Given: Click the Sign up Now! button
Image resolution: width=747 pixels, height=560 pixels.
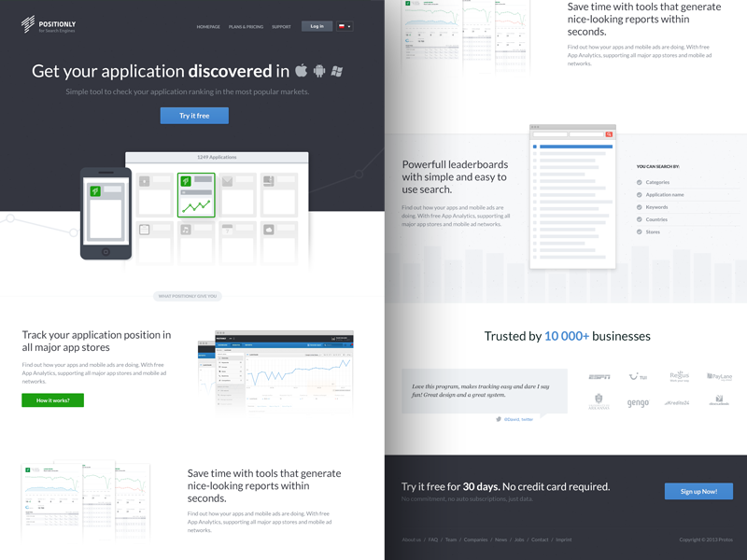Looking at the screenshot, I should (698, 492).
